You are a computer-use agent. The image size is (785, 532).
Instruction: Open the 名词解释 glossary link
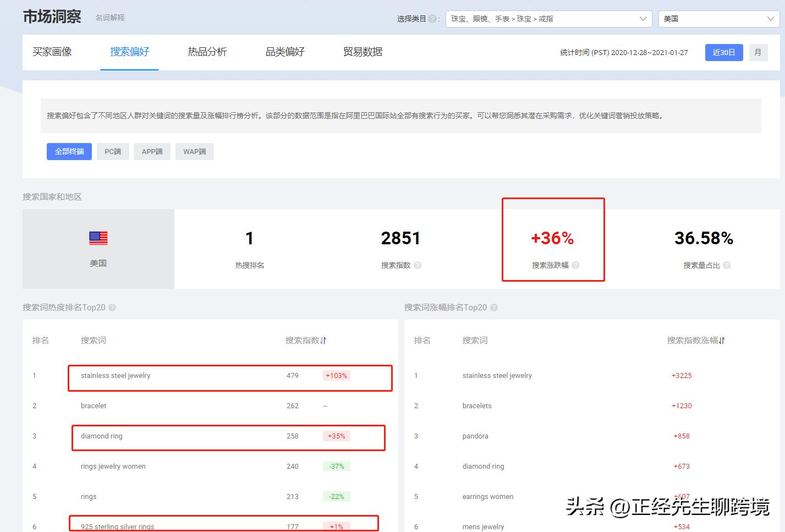coord(110,18)
